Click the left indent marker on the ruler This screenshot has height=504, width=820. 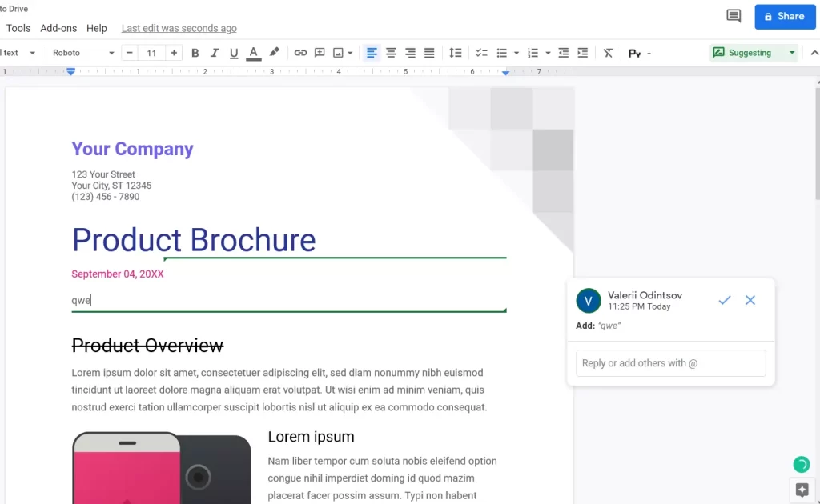coord(70,71)
